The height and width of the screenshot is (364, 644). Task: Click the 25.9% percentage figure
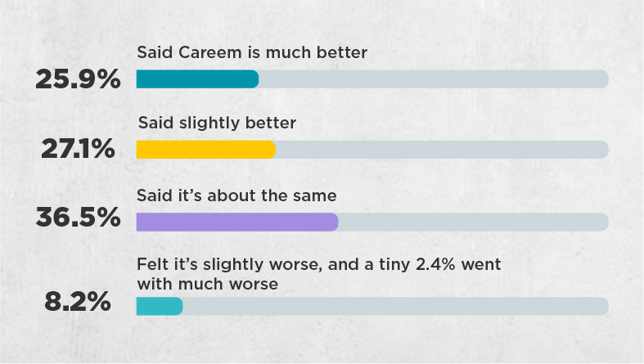tap(78, 79)
